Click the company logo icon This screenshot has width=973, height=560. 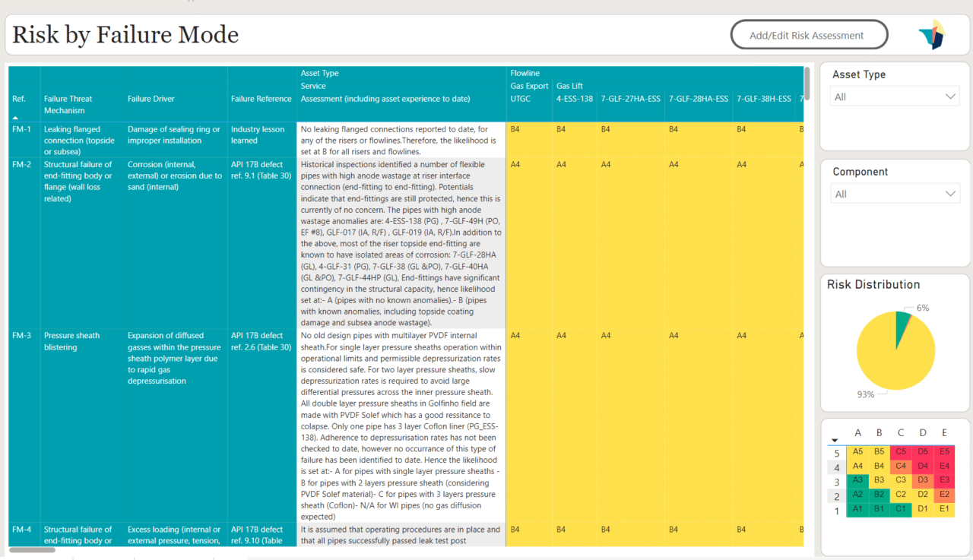931,35
